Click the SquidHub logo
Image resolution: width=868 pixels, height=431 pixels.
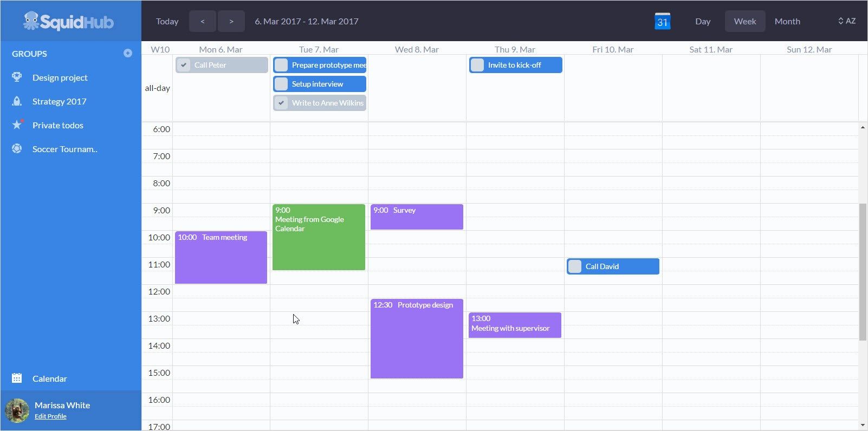pos(68,21)
